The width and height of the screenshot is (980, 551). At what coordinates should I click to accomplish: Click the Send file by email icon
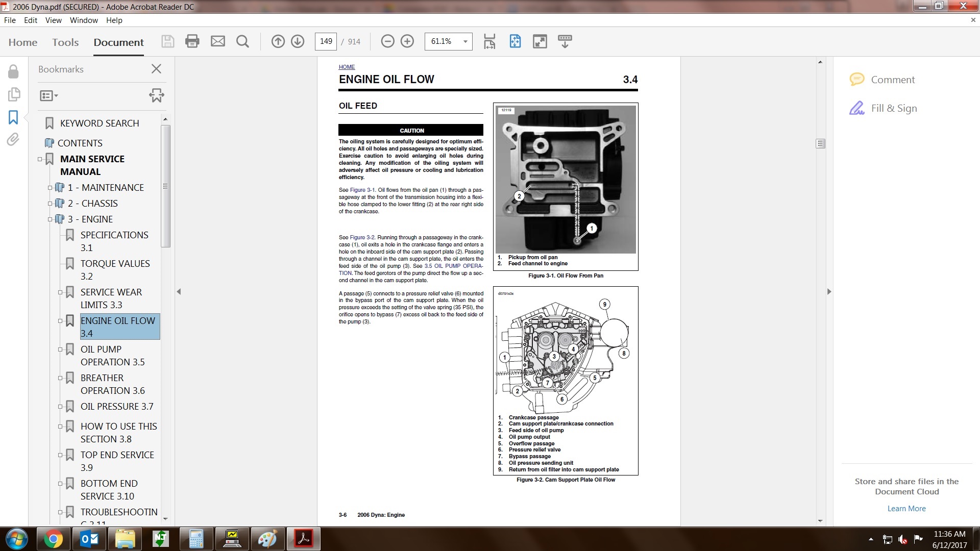[218, 41]
